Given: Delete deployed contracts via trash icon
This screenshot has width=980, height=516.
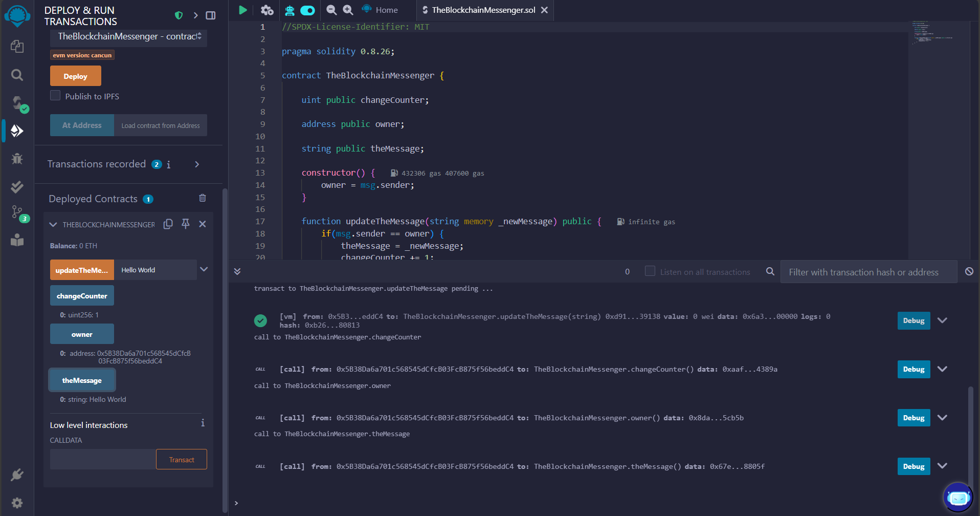Looking at the screenshot, I should tap(202, 198).
